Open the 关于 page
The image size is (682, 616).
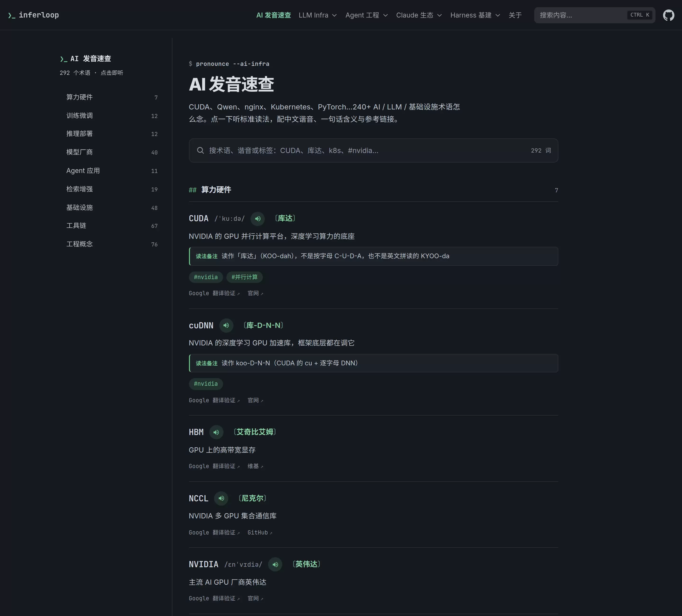point(515,15)
